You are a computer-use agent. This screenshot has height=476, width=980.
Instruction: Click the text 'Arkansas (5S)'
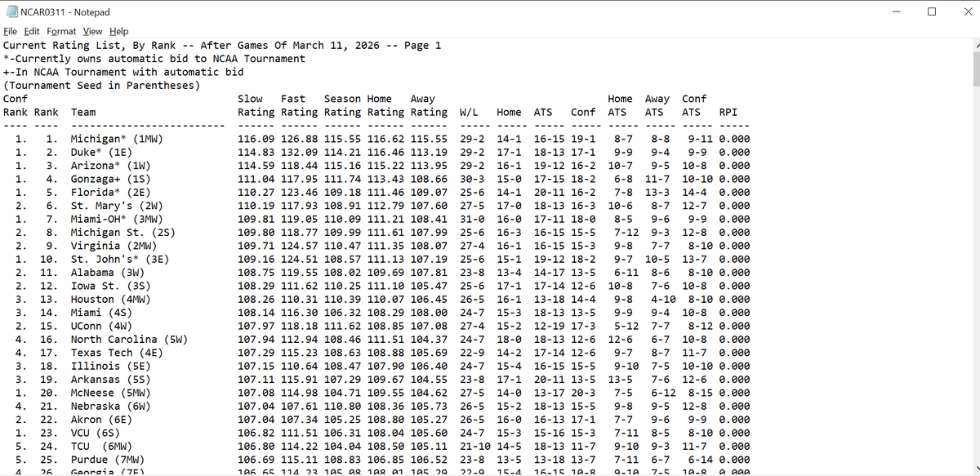point(111,379)
